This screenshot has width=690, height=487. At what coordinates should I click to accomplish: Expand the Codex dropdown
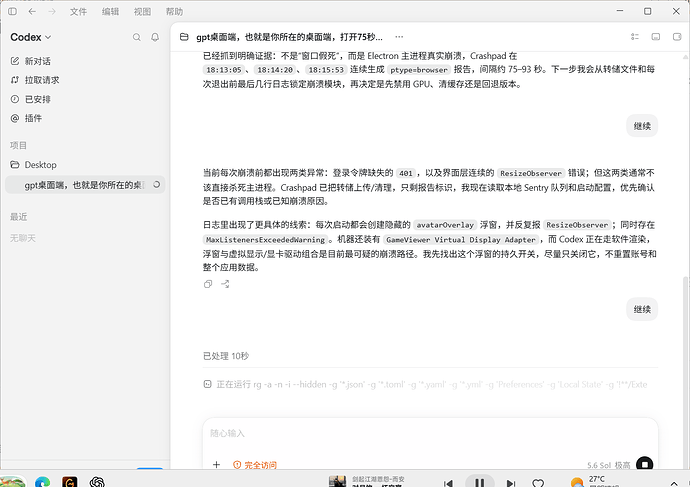click(31, 37)
